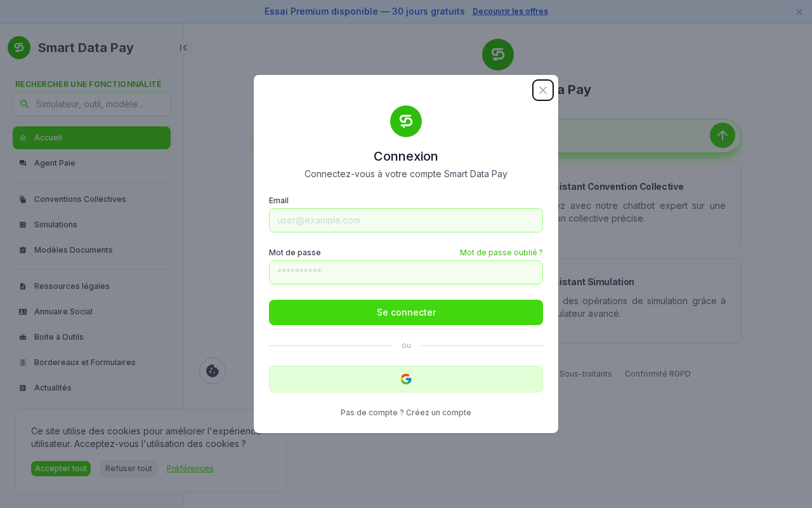Close the Connexion login dialog
The width and height of the screenshot is (812, 508).
[543, 90]
